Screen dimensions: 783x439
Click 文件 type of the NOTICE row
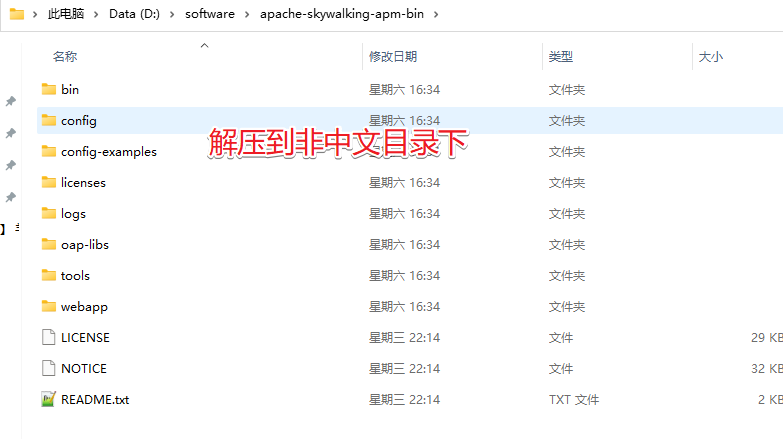point(561,368)
